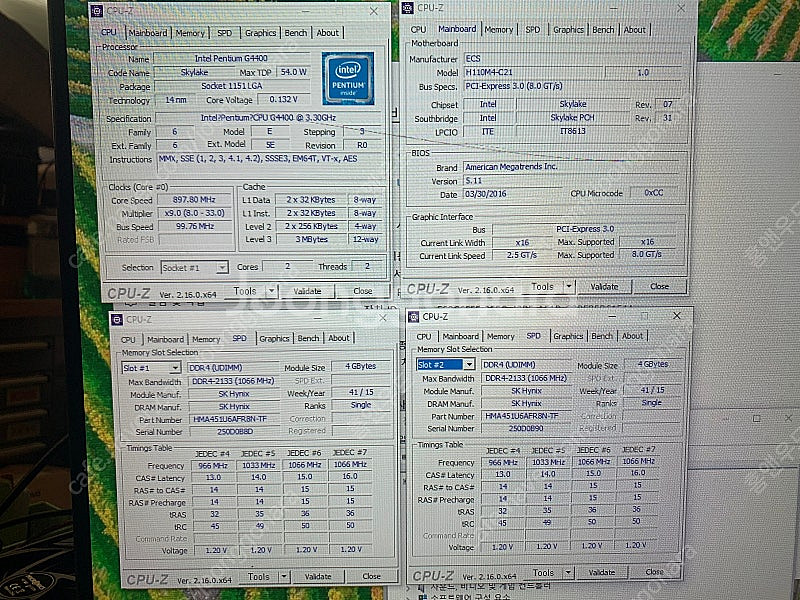
Task: Go to Bench tab in the Slot #1 window
Action: [308, 338]
